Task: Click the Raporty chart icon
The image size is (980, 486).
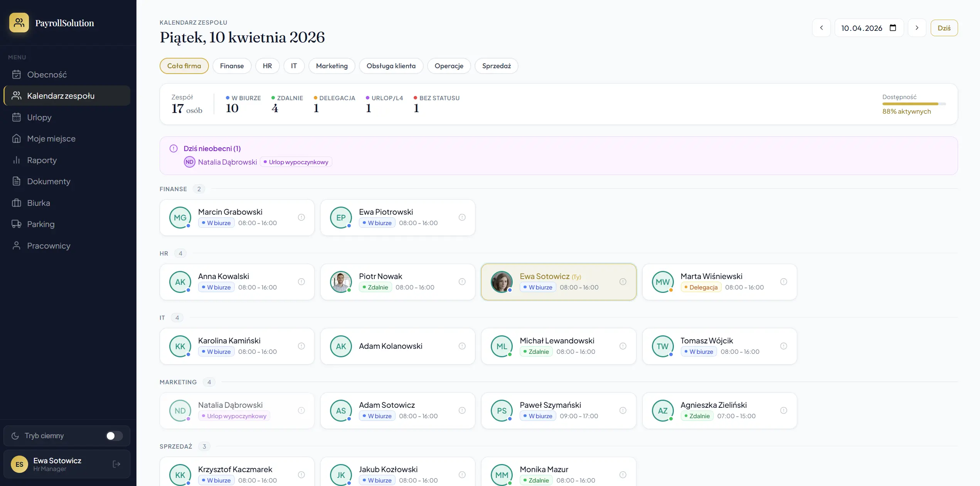Action: pyautogui.click(x=16, y=160)
